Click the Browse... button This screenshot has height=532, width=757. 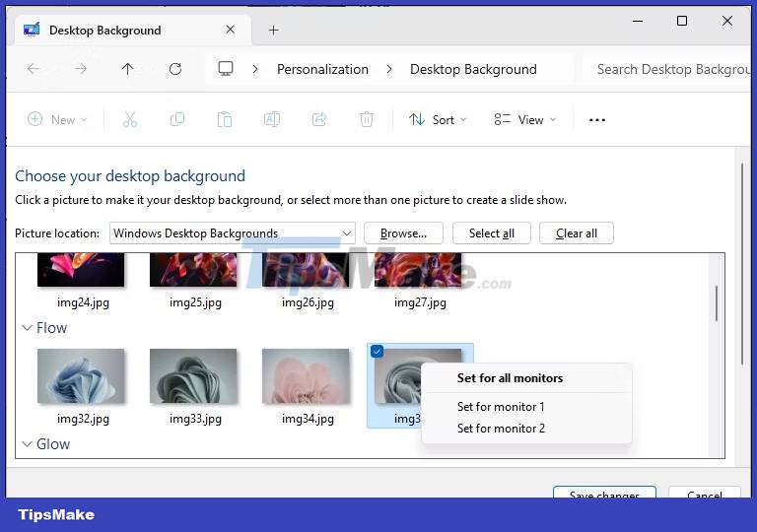coord(403,233)
